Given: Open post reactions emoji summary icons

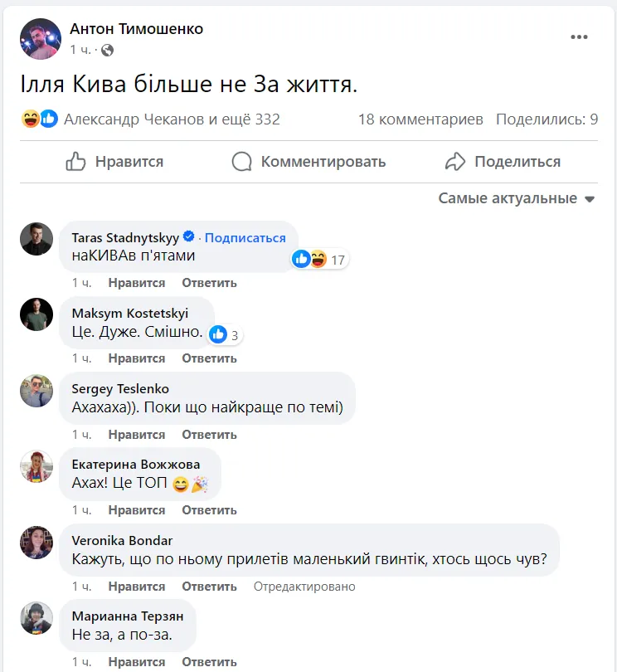Looking at the screenshot, I should click(40, 119).
